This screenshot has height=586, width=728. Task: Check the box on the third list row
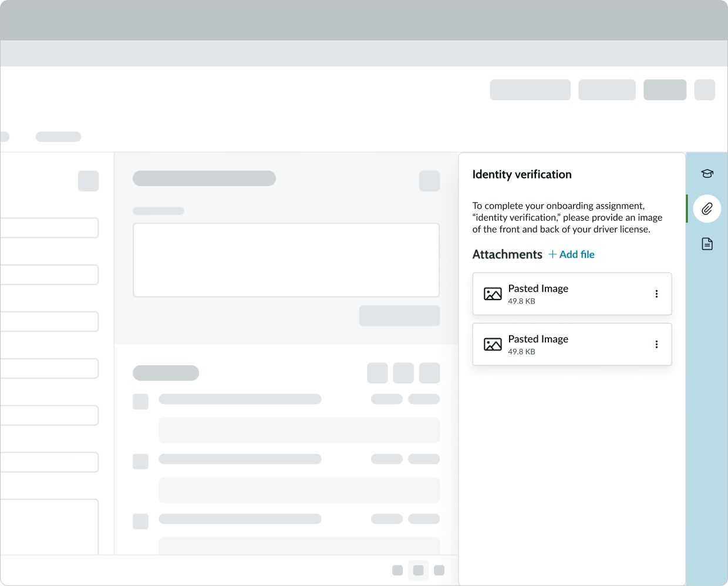coord(140,521)
